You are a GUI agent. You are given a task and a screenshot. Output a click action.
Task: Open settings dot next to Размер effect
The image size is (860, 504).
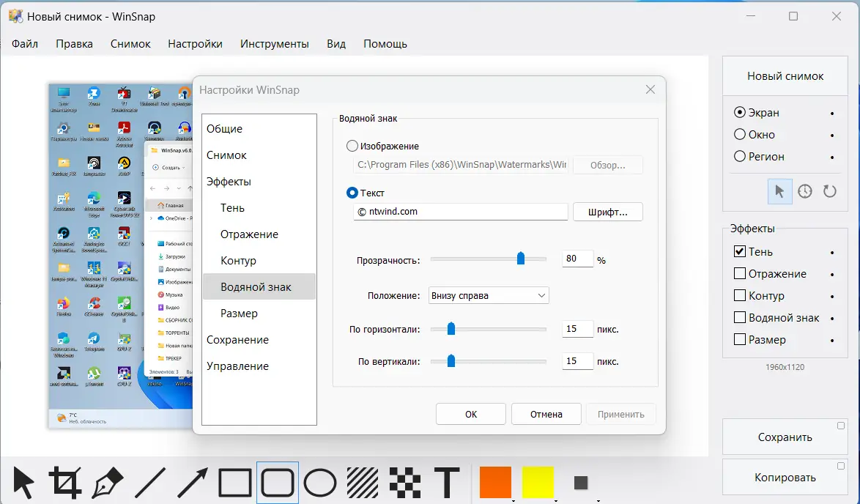[832, 340]
